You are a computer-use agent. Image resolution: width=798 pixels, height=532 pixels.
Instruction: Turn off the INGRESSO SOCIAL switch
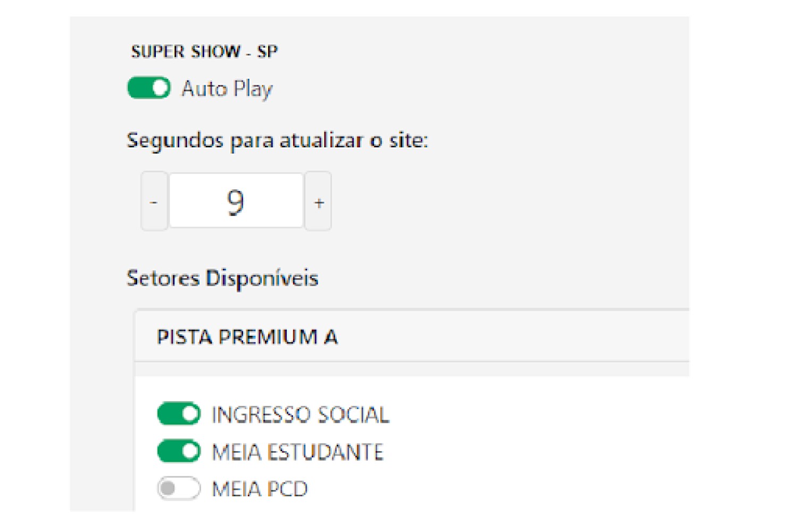pos(179,414)
